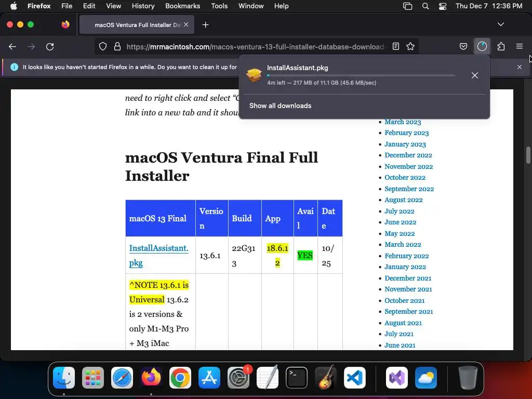Screen dimensions: 532x399
Task: Go back to the previous page
Action: (x=12, y=46)
